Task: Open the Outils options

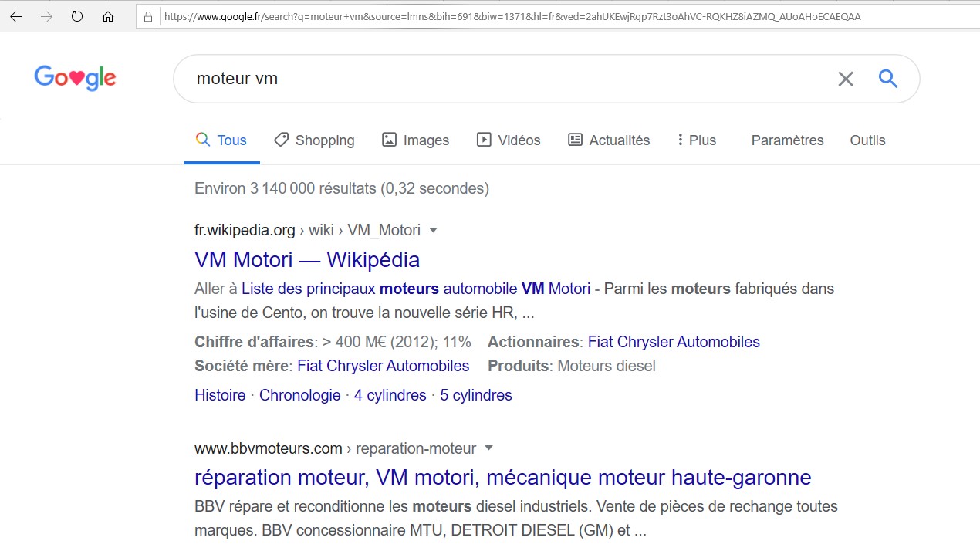Action: tap(867, 140)
